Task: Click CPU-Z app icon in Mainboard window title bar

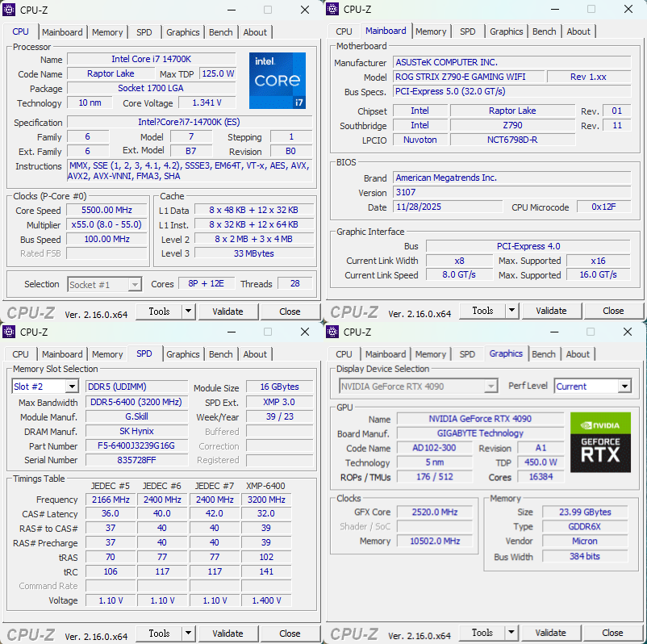Action: [x=332, y=10]
